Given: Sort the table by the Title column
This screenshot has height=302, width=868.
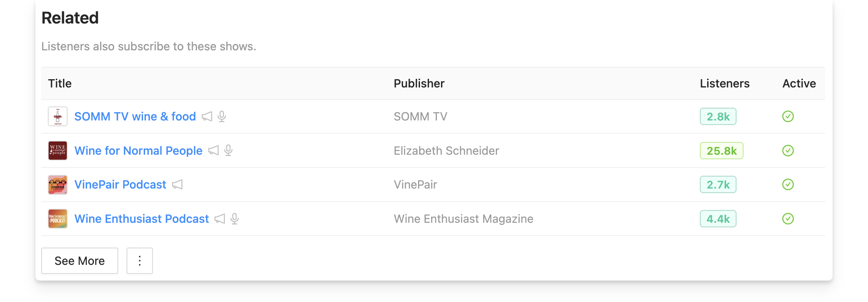Looking at the screenshot, I should [60, 83].
